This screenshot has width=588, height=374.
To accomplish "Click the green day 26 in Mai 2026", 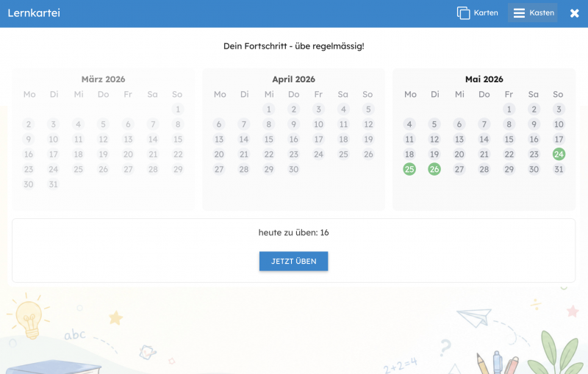I will [x=434, y=169].
